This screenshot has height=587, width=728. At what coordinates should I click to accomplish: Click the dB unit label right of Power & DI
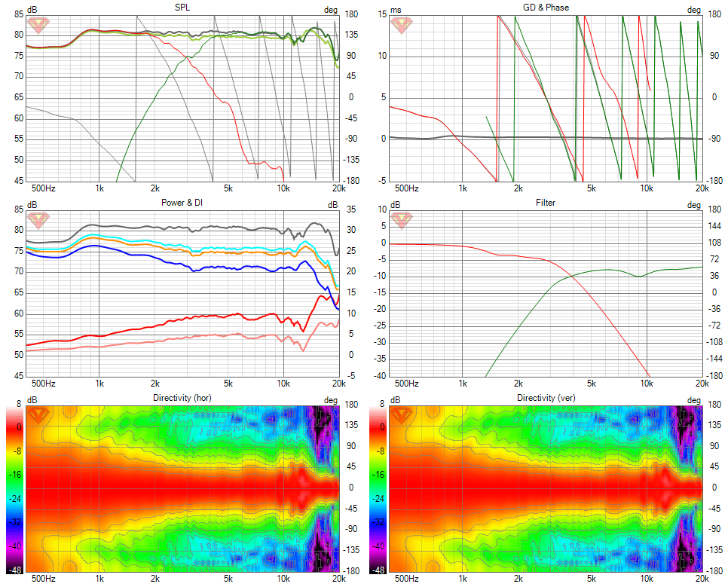point(333,205)
